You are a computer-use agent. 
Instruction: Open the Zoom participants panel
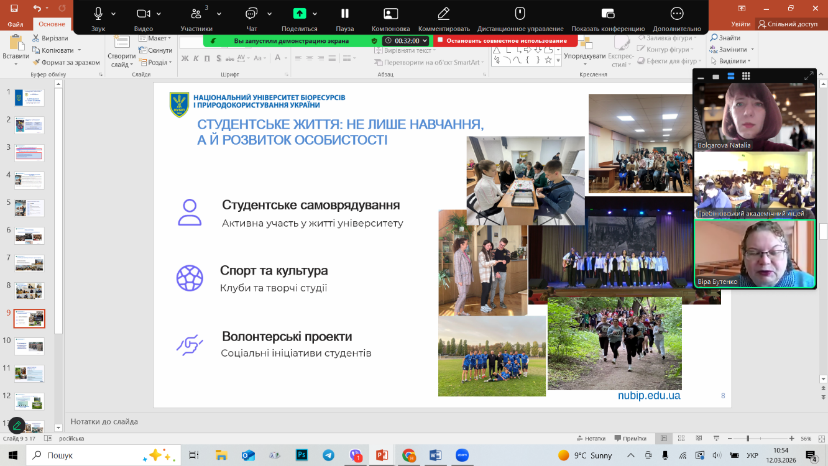pyautogui.click(x=196, y=13)
